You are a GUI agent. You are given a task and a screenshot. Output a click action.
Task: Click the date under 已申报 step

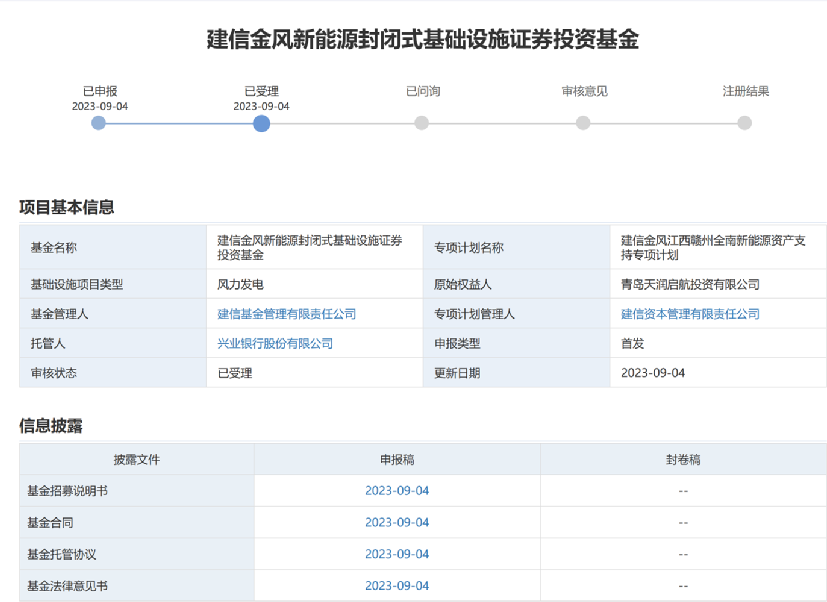coord(100,106)
